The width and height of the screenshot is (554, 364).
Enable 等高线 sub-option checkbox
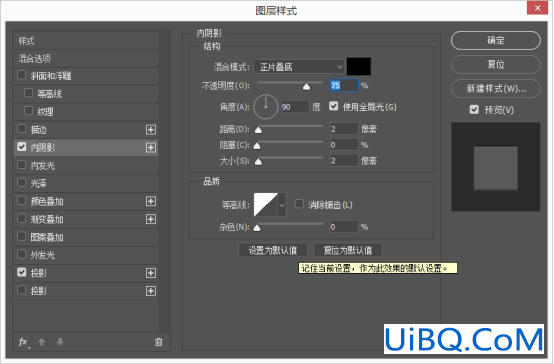(x=28, y=93)
